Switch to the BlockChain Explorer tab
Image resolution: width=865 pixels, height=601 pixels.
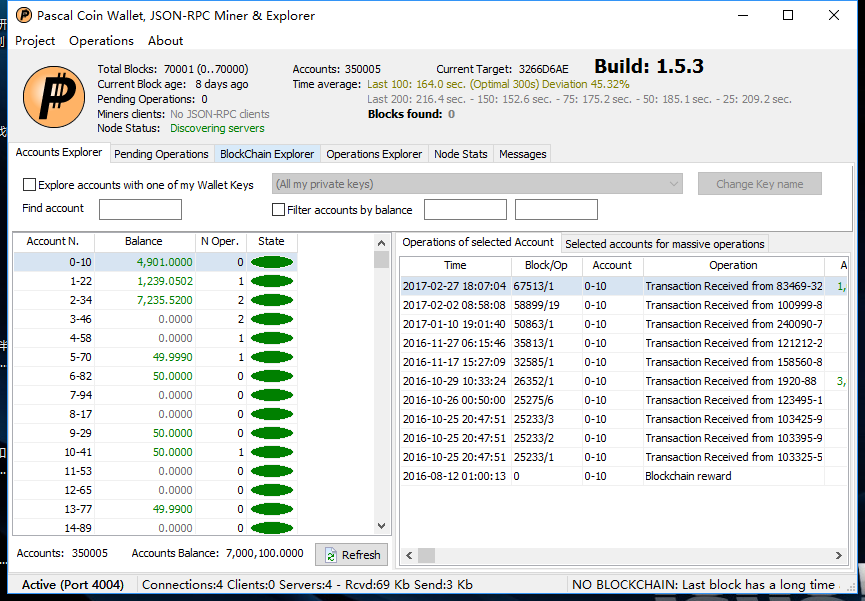pyautogui.click(x=267, y=154)
